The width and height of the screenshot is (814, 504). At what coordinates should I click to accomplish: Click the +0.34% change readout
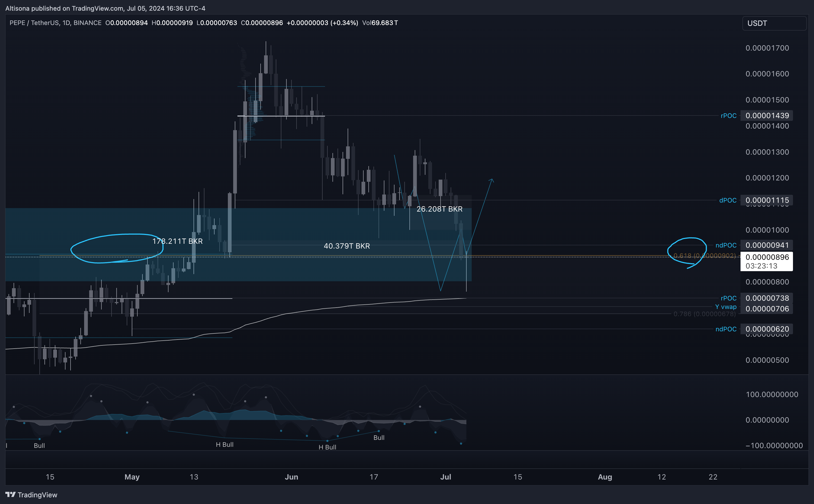(344, 23)
